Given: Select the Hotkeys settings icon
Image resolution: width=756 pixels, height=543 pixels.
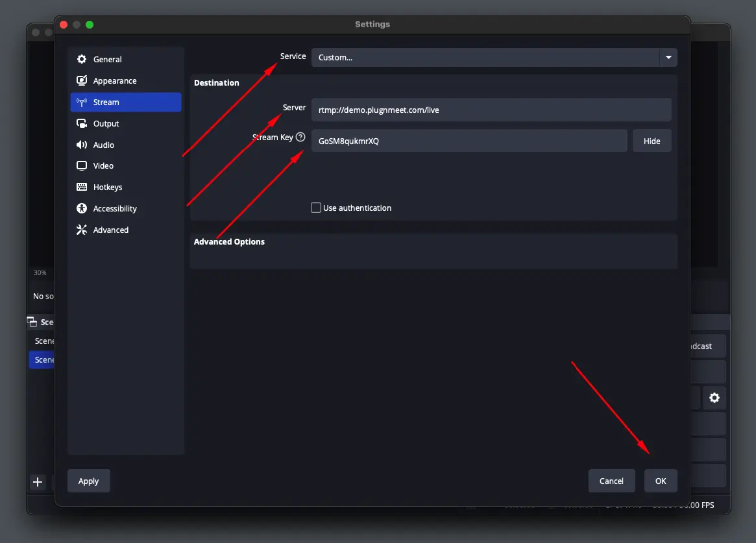Looking at the screenshot, I should pyautogui.click(x=82, y=187).
